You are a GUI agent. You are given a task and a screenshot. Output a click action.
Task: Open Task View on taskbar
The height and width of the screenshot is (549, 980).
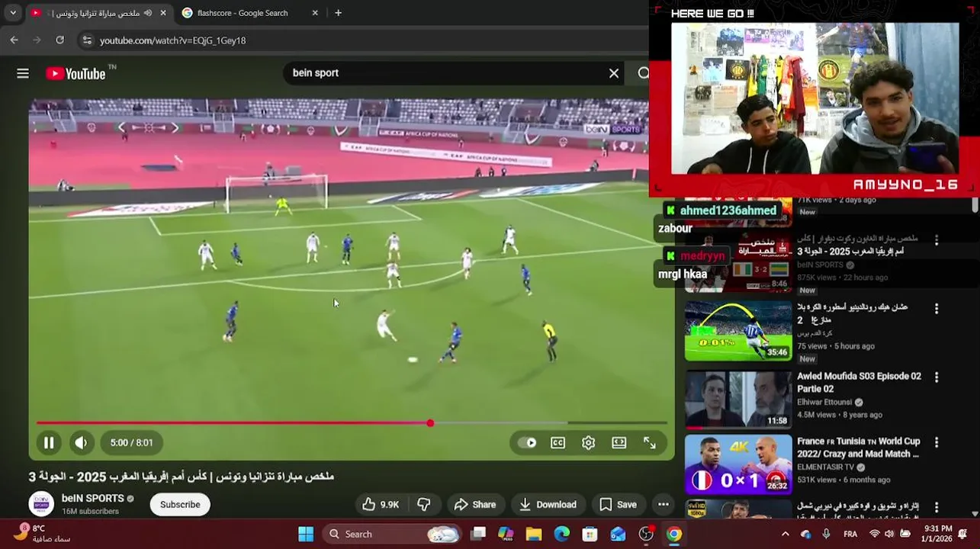pos(478,535)
